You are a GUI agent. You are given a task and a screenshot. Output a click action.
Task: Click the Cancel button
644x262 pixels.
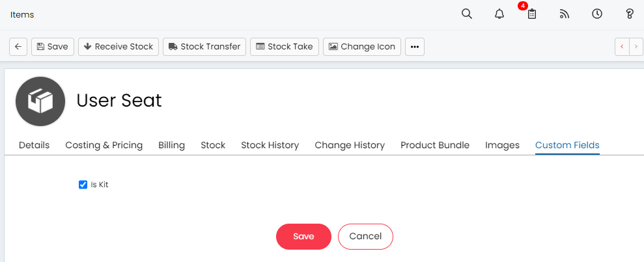tap(365, 237)
